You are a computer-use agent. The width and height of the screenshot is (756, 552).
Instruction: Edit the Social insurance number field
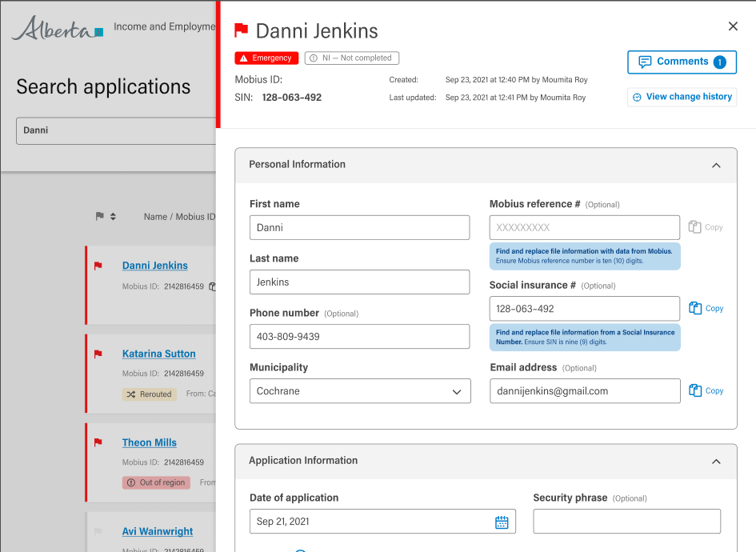585,309
